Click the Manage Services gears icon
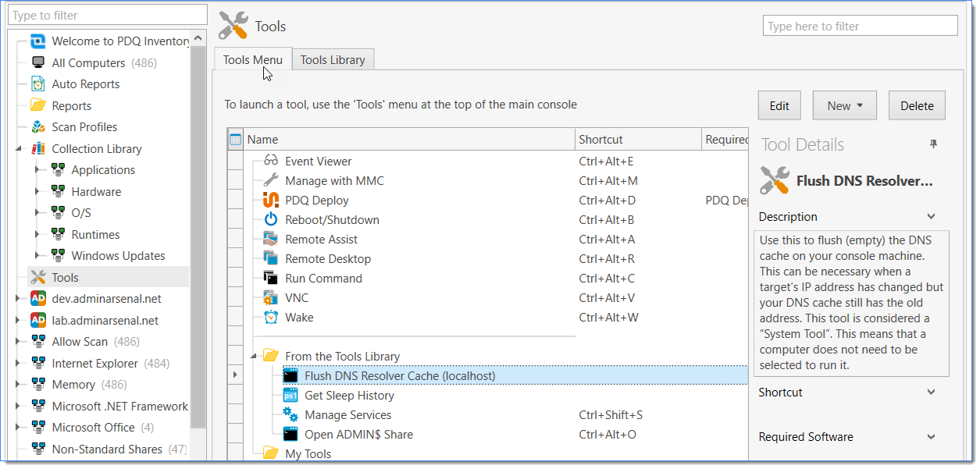Viewport: 980px width, 469px height. pos(290,414)
